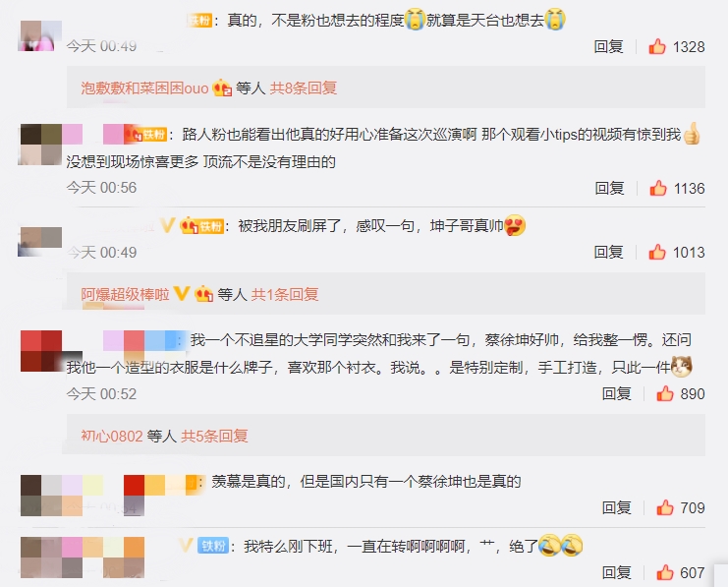Open user 初心0802 profile
This screenshot has width=728, height=587.
111,436
